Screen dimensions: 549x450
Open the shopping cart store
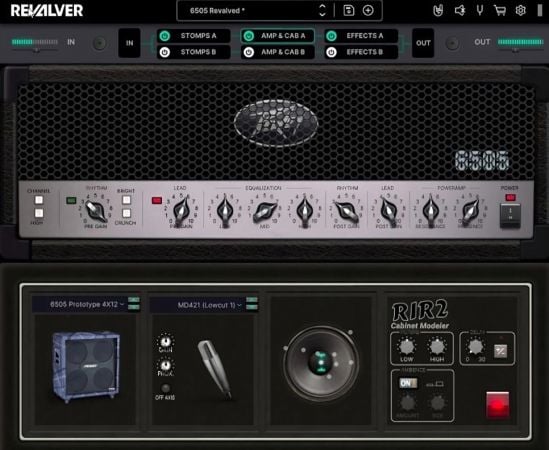click(500, 11)
